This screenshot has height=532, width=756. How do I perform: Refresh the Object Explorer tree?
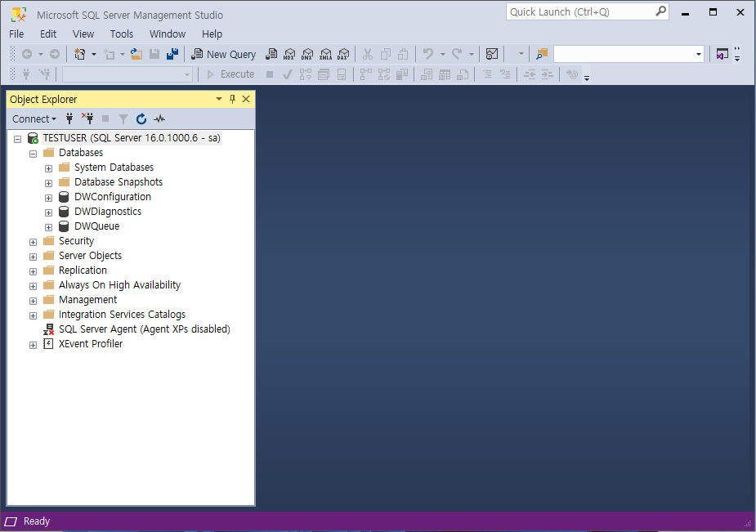[141, 118]
